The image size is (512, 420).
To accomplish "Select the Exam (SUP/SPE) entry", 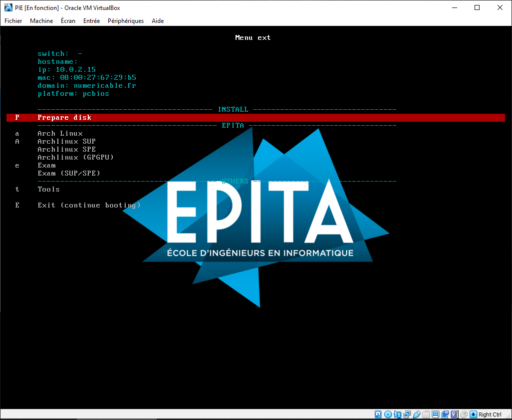I will coord(69,173).
